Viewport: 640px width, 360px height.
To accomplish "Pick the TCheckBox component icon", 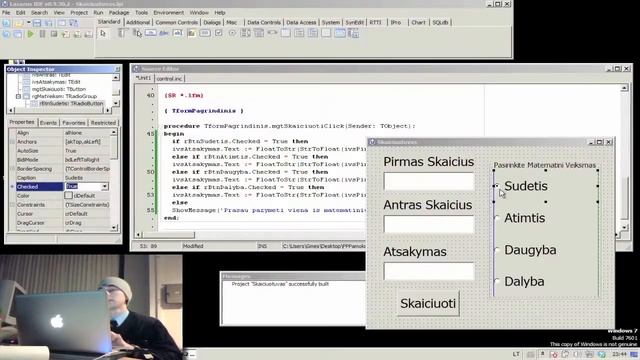I will (x=218, y=33).
